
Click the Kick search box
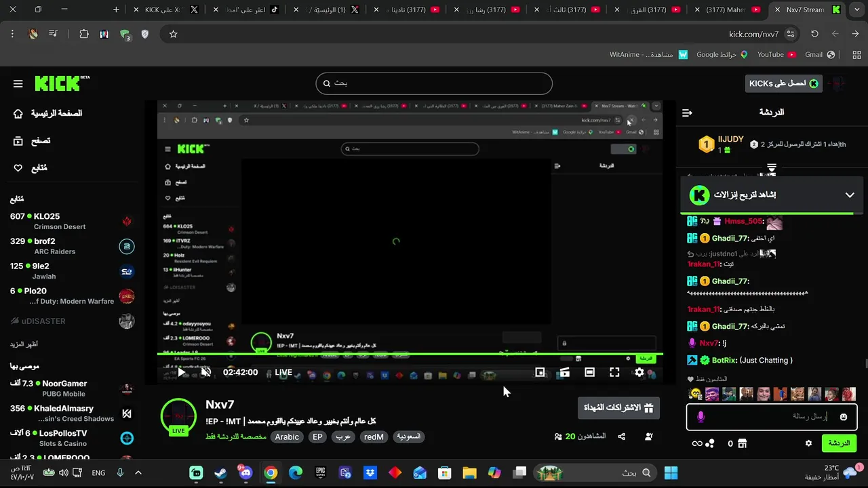click(434, 83)
